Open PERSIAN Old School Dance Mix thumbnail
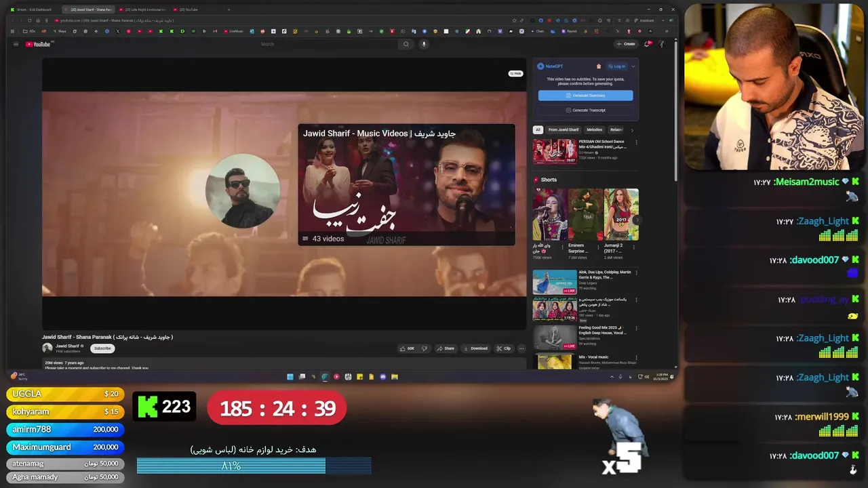The height and width of the screenshot is (488, 868). [x=555, y=152]
